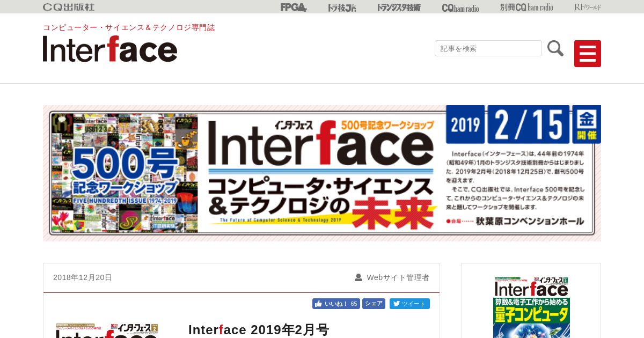Open the 別冊CQ ham radio logo link
Image resolution: width=644 pixels, height=338 pixels.
(x=526, y=8)
